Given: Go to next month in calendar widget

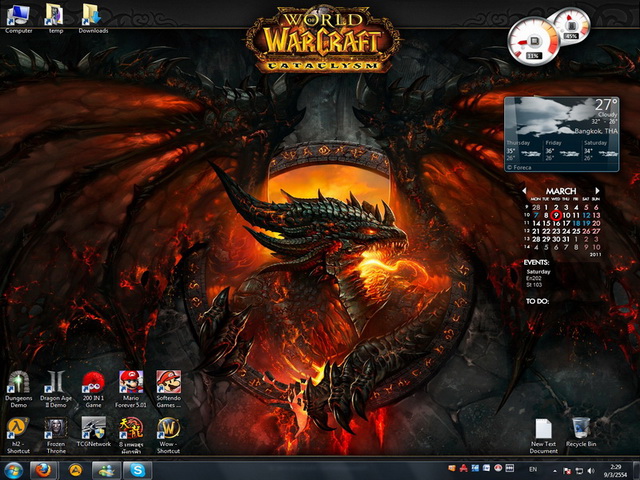Looking at the screenshot, I should [x=597, y=191].
